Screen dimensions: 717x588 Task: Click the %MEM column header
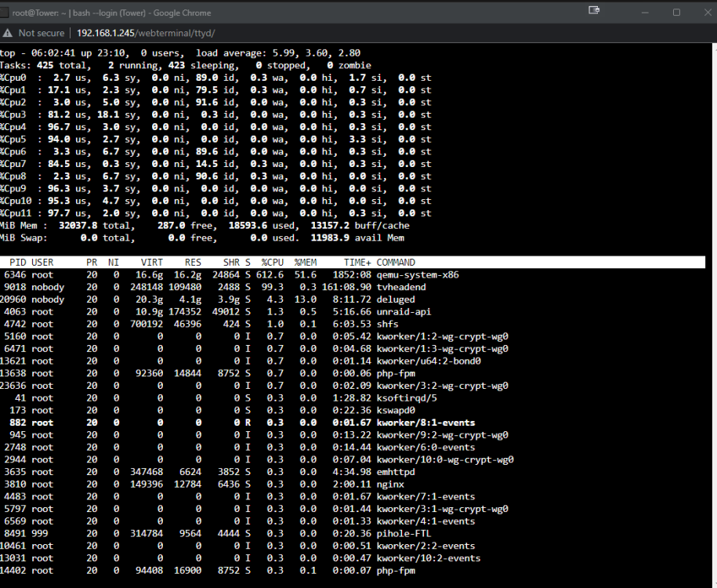306,262
